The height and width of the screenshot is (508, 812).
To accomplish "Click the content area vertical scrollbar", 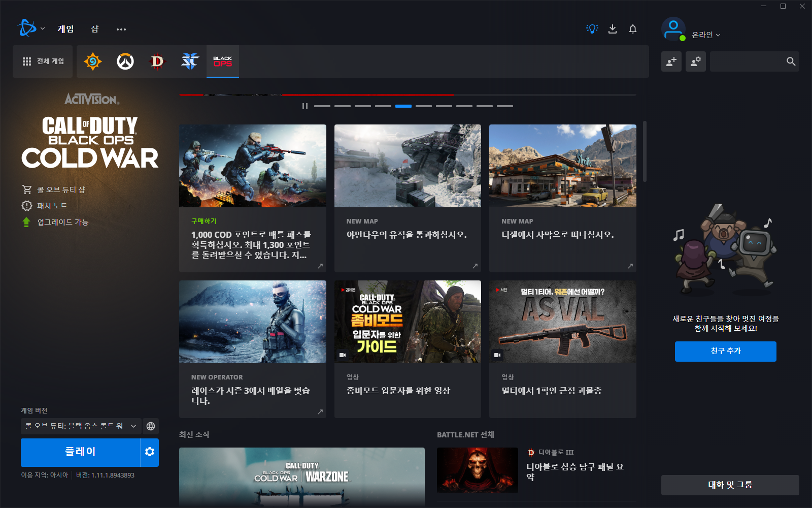I will 645,151.
